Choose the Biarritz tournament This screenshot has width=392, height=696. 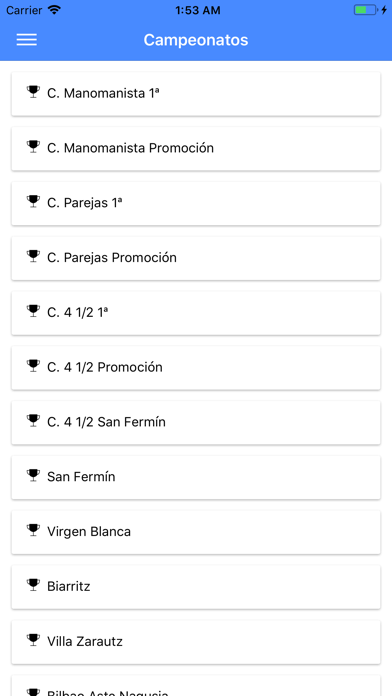196,587
